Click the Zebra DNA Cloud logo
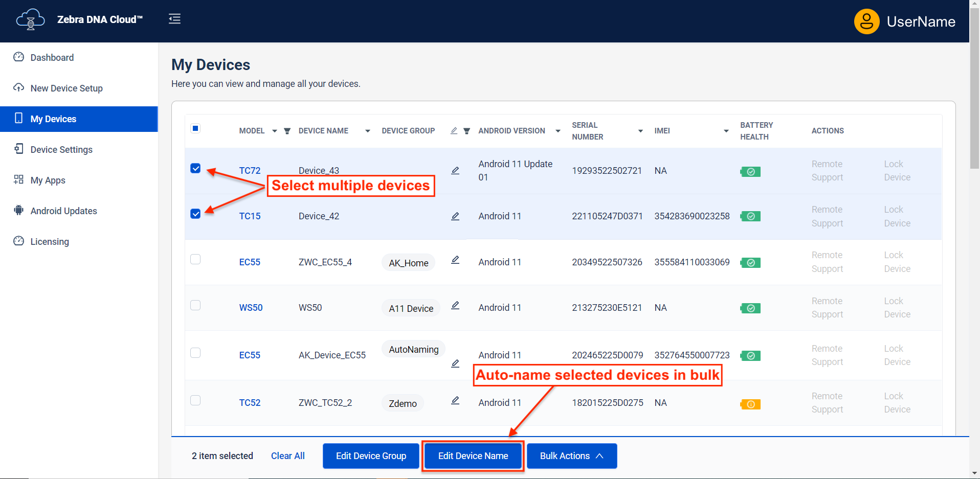Viewport: 980px width, 479px height. 31,19
